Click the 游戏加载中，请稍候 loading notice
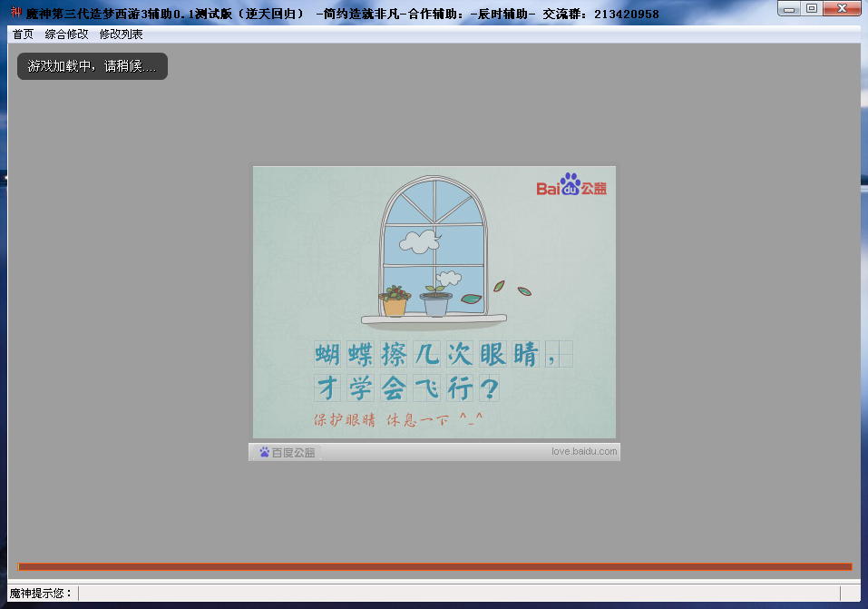 [x=93, y=66]
